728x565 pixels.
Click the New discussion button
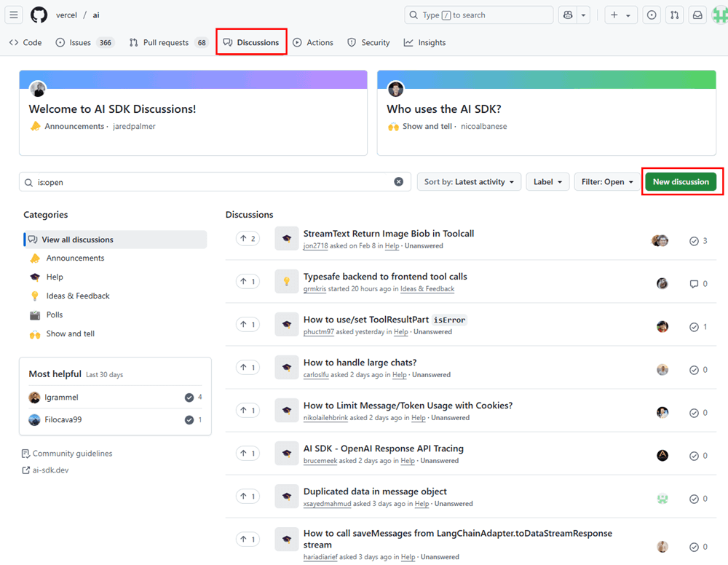(681, 182)
